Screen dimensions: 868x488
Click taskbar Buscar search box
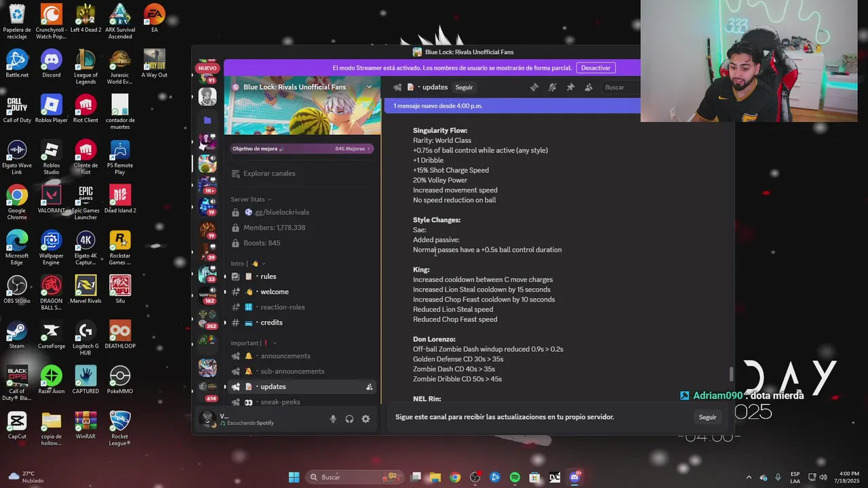tap(354, 477)
